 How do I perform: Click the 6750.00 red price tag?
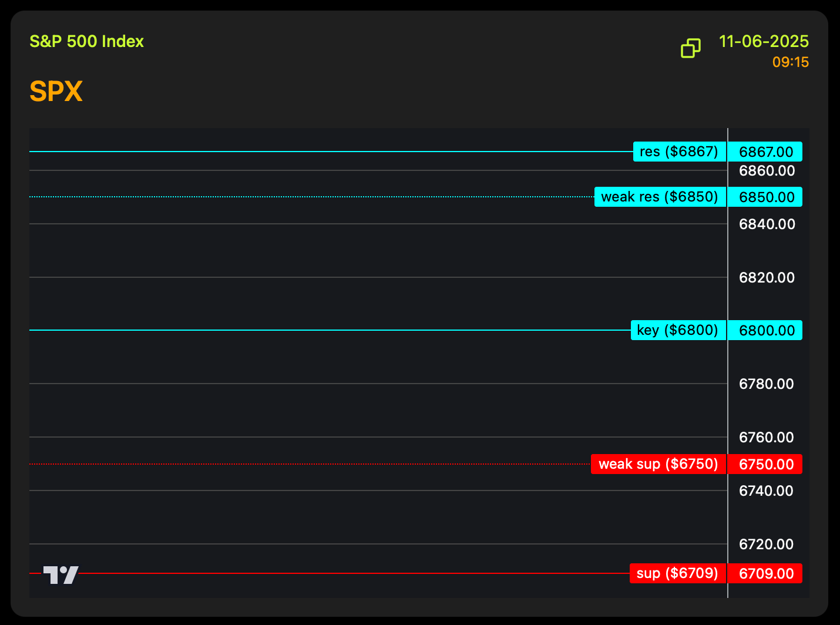tap(765, 464)
